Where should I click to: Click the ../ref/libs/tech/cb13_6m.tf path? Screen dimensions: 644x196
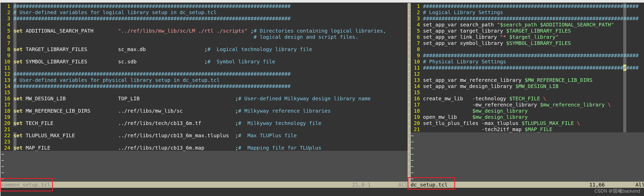(160, 123)
